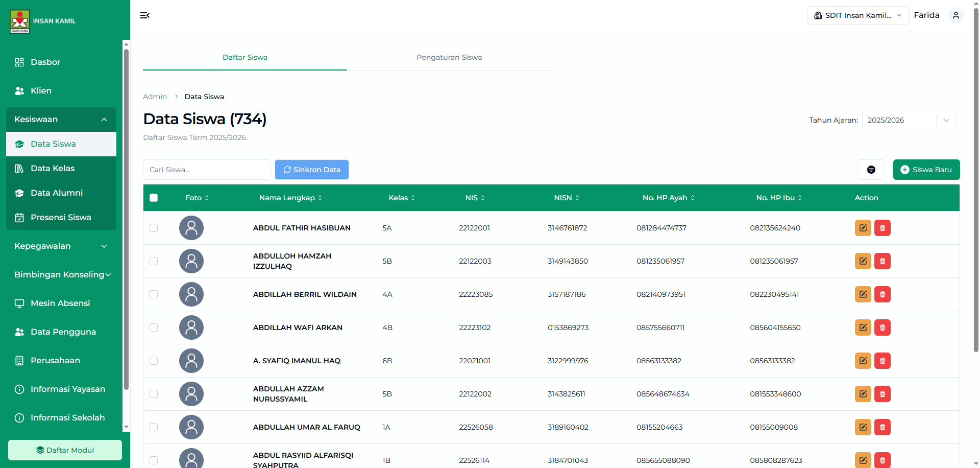The height and width of the screenshot is (468, 980).
Task: Click the edit icon for ABDUL FATHIR HASIBUAN
Action: point(863,228)
